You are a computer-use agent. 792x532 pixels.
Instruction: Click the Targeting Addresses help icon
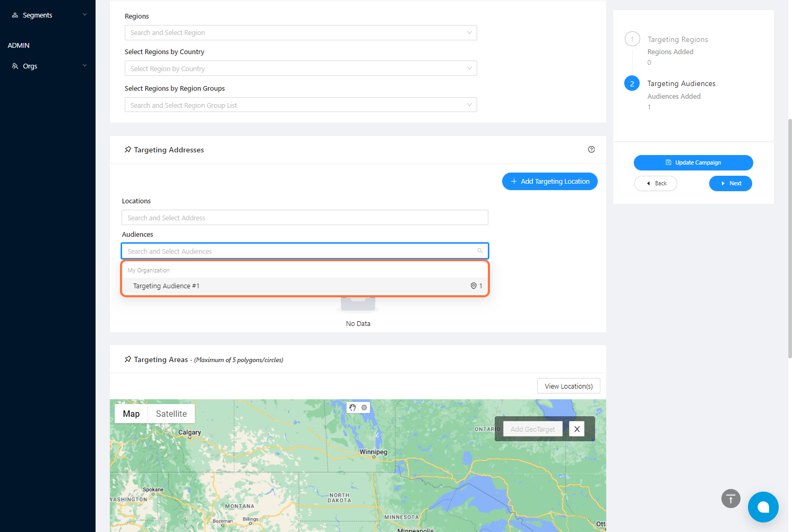point(591,150)
